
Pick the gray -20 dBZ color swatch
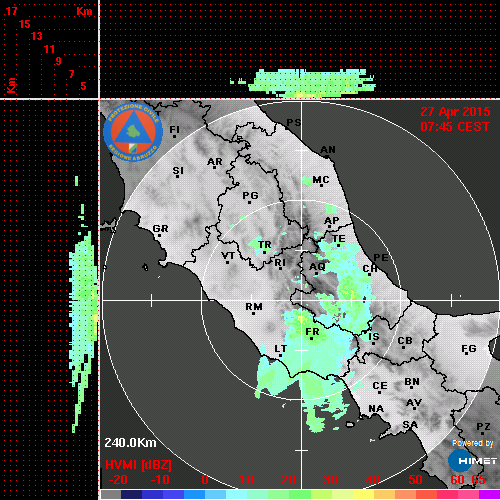coord(111,494)
